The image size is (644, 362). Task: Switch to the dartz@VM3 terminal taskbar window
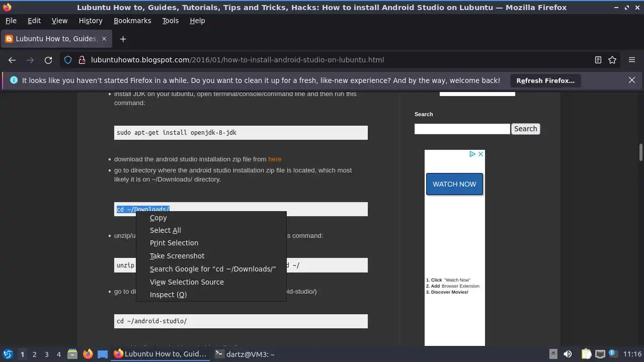[x=245, y=354]
